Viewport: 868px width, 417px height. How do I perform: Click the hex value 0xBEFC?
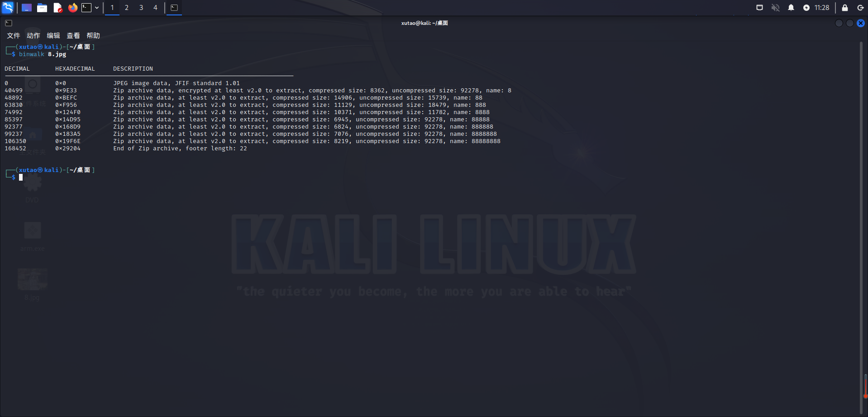coord(66,98)
